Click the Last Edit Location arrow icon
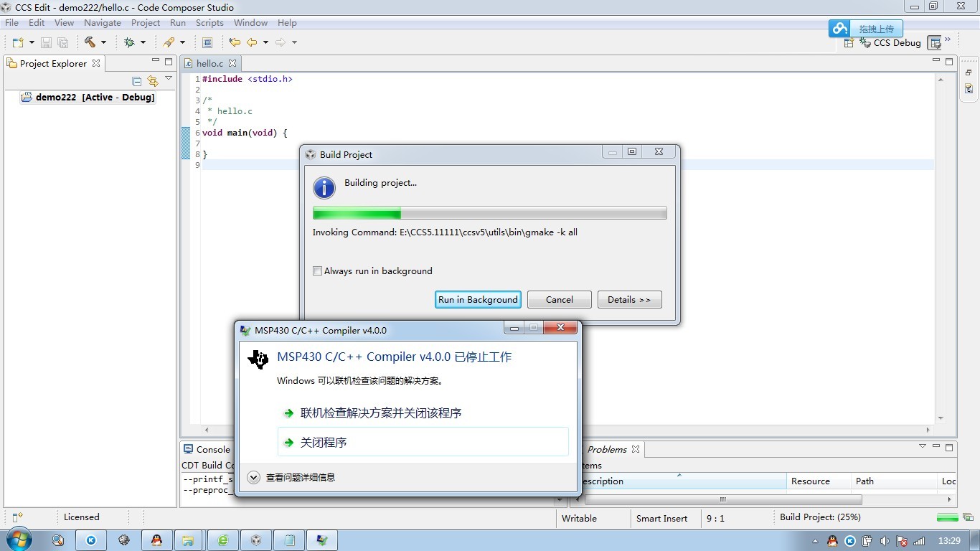 tap(235, 42)
